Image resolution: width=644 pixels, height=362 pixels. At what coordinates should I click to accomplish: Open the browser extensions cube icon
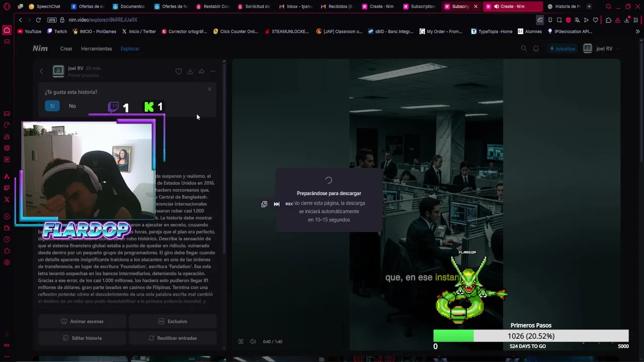pyautogui.click(x=608, y=20)
